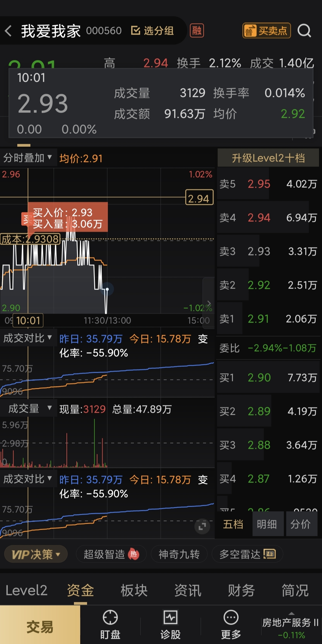Screen dimensions: 322x644
Task: Tap the back arrow icon
Action: pyautogui.click(x=8, y=31)
